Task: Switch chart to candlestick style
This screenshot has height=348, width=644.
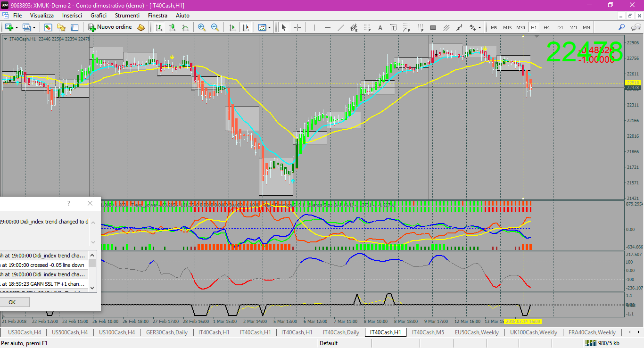Action: pos(173,27)
